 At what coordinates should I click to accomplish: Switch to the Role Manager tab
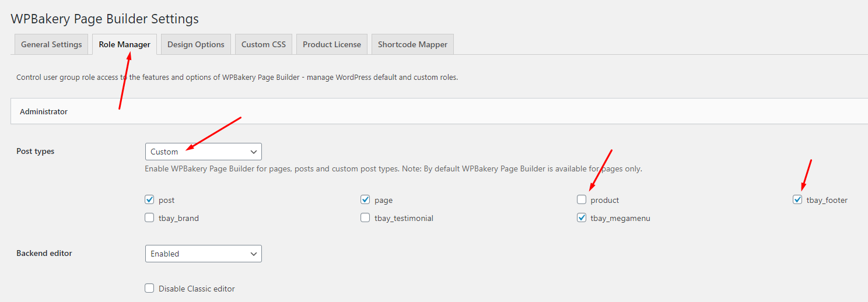coord(124,44)
